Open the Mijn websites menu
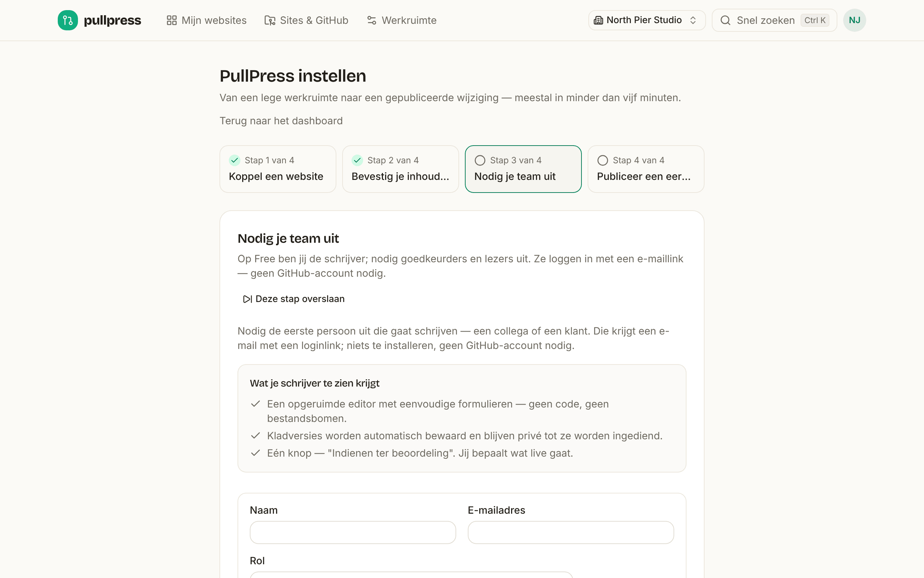Image resolution: width=924 pixels, height=578 pixels. point(206,20)
